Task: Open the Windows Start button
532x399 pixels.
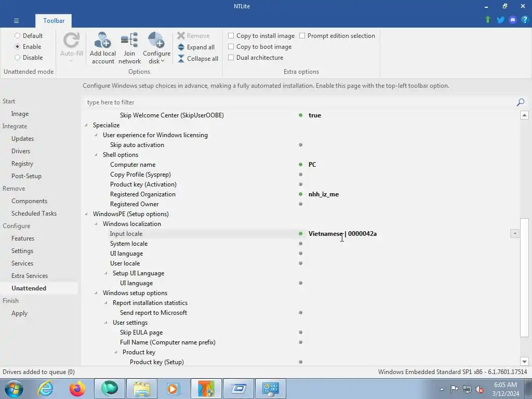Action: [x=14, y=389]
